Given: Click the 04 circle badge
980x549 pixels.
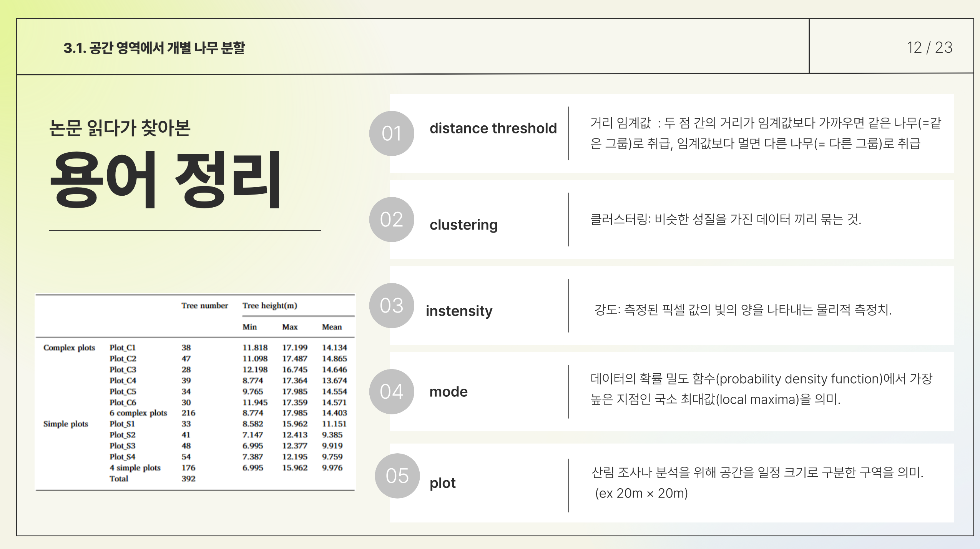Looking at the screenshot, I should click(391, 392).
